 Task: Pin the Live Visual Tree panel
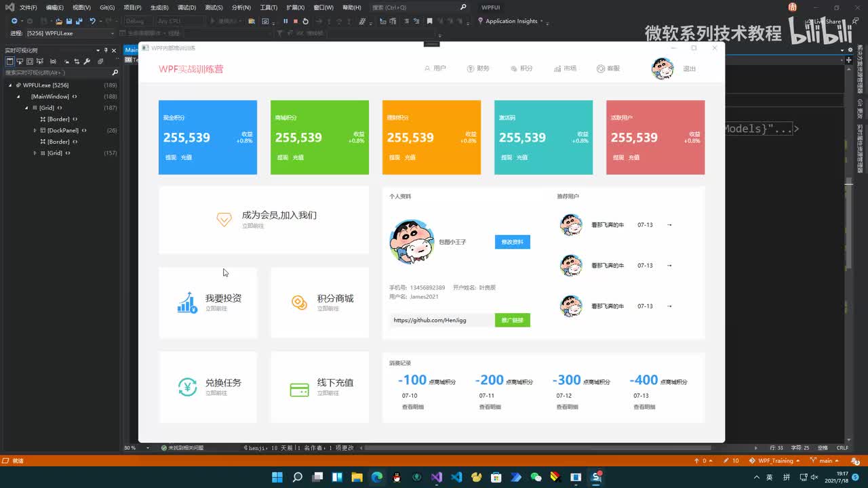click(106, 50)
